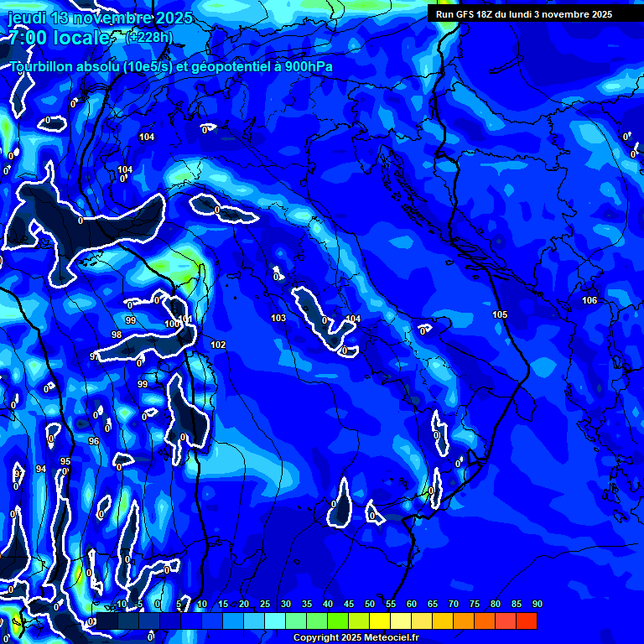Click the 'Run GFS 18Z' header label
The width and height of the screenshot is (644, 644).
pyautogui.click(x=523, y=14)
